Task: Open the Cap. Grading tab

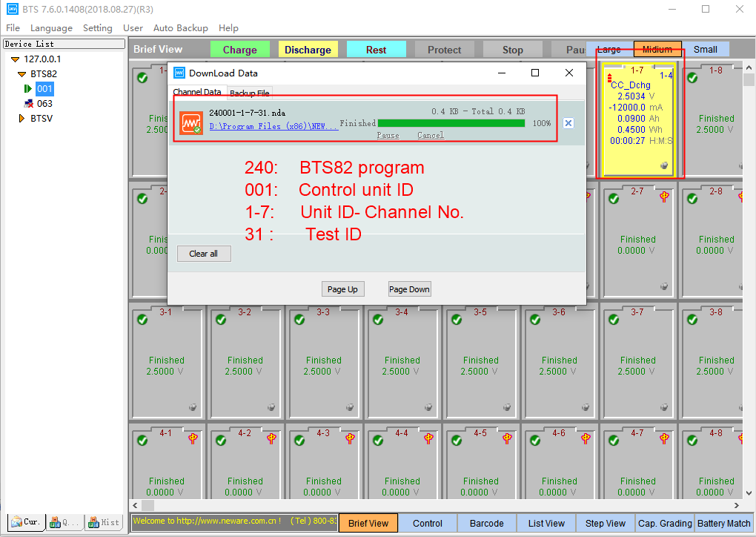Action: (665, 524)
